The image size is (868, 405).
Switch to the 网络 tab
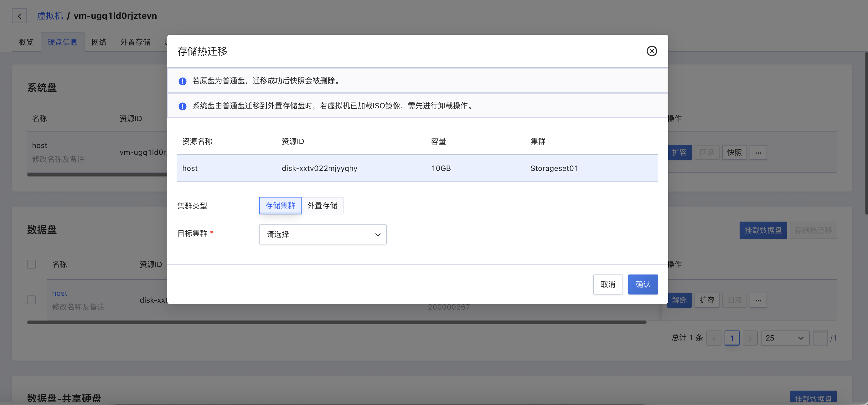(99, 42)
